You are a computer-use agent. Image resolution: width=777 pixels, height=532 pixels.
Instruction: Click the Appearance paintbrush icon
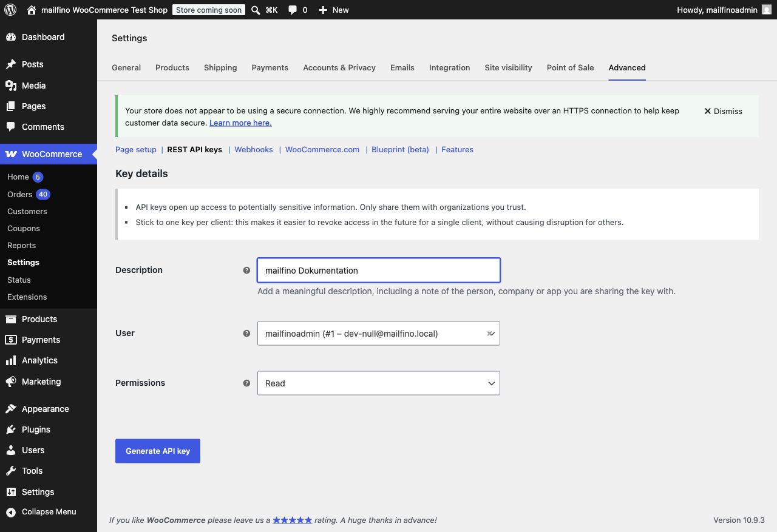point(11,409)
